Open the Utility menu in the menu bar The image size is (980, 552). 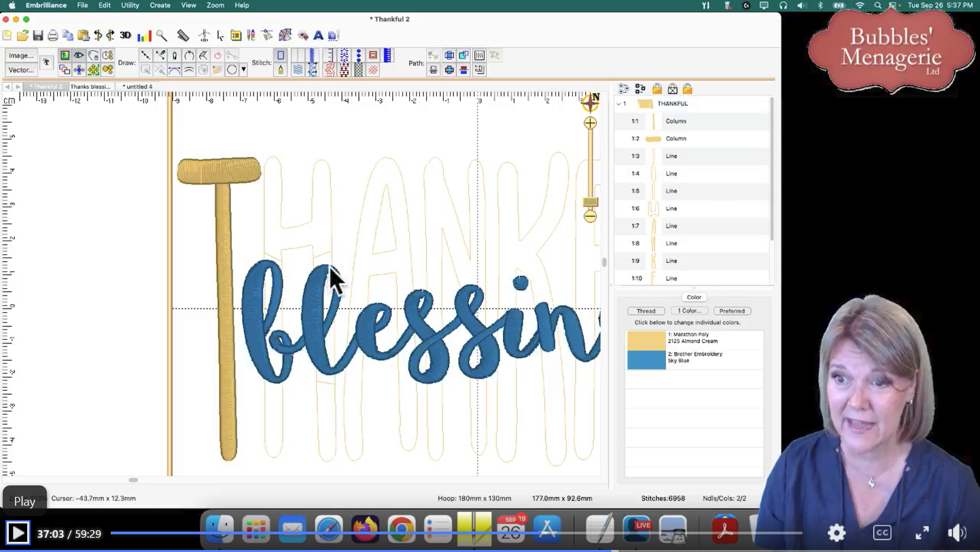point(130,5)
